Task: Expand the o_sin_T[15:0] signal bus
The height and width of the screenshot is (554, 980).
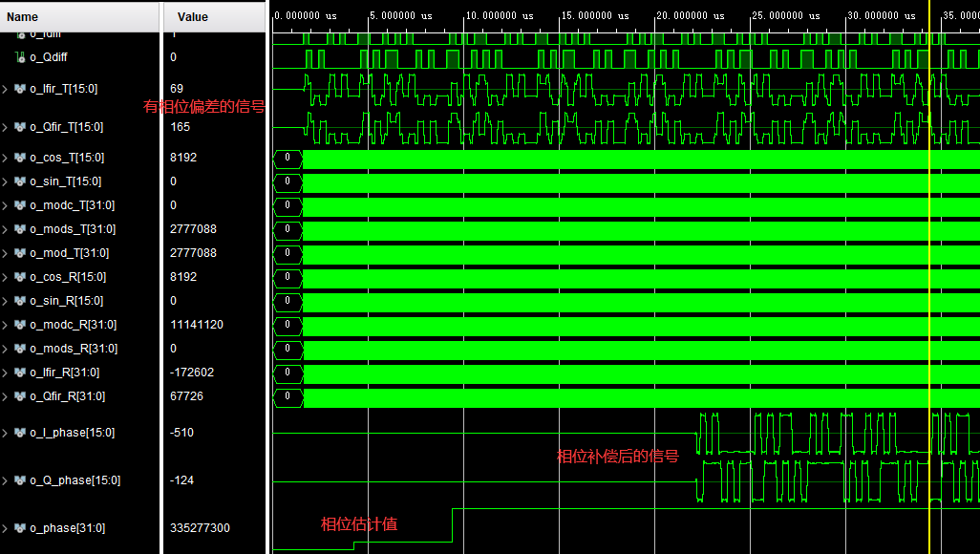Action: 5,181
